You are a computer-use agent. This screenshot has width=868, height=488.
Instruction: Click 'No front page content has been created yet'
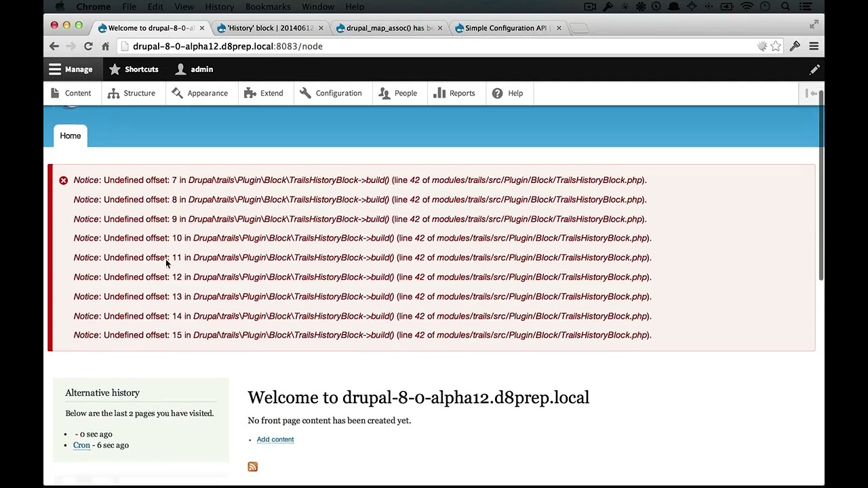(330, 420)
